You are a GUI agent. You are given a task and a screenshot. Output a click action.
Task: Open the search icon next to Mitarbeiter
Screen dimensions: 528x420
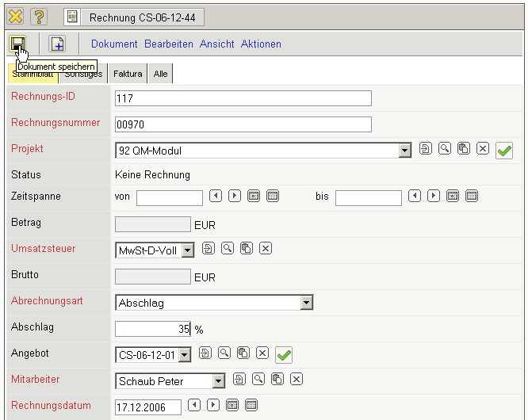(x=258, y=380)
